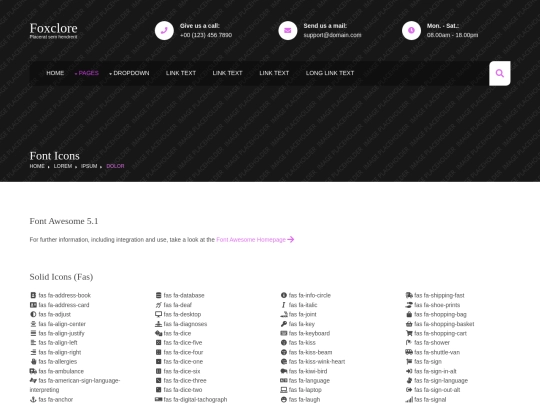This screenshot has height=405, width=540.
Task: Click the fa-ambulance icon
Action: tap(33, 371)
